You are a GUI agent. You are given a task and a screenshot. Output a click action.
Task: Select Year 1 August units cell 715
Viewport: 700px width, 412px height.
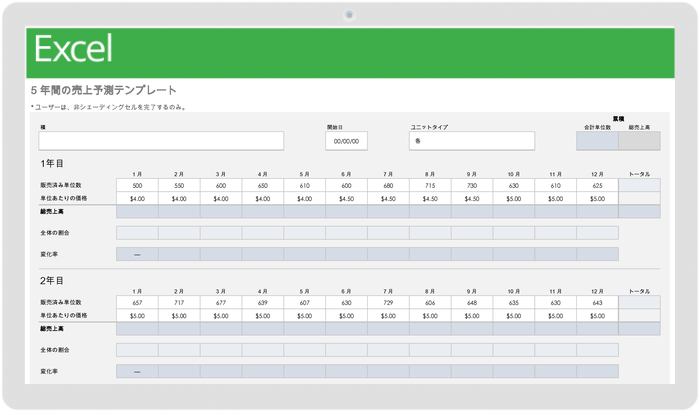coord(430,185)
